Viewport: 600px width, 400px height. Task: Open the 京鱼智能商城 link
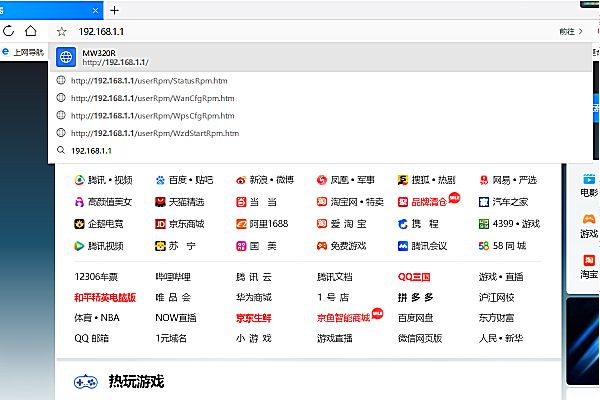point(343,318)
